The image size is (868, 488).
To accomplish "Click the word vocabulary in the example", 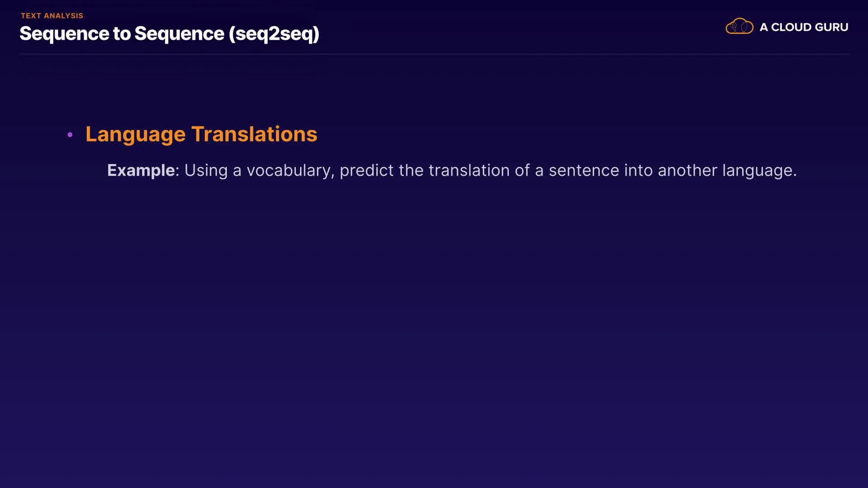I will 290,171.
